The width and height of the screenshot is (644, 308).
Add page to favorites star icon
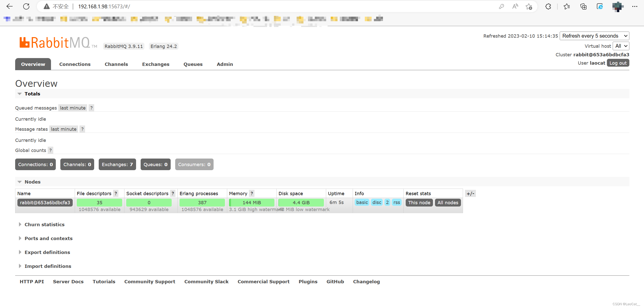point(529,6)
